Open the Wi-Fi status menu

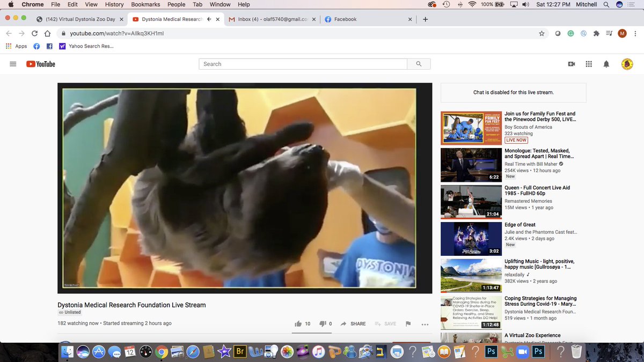472,4
